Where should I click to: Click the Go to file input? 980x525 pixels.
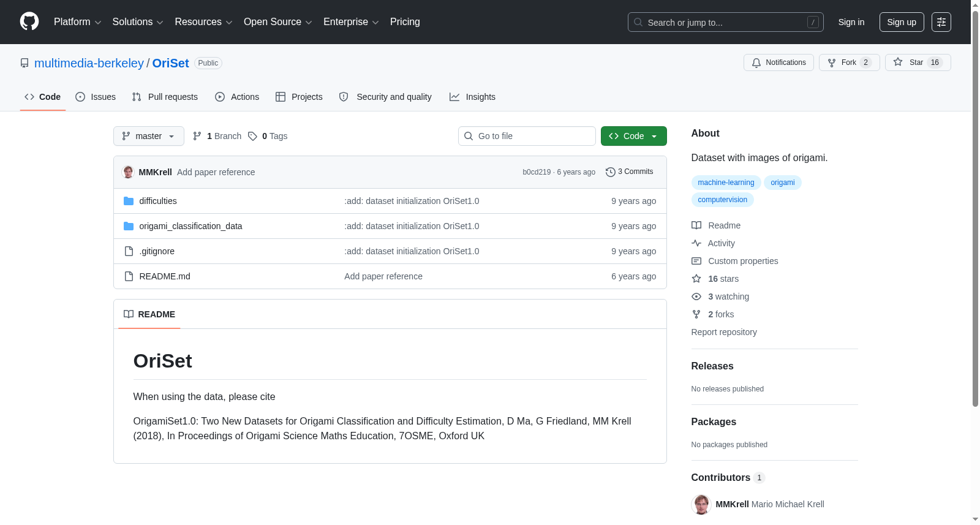coord(527,136)
